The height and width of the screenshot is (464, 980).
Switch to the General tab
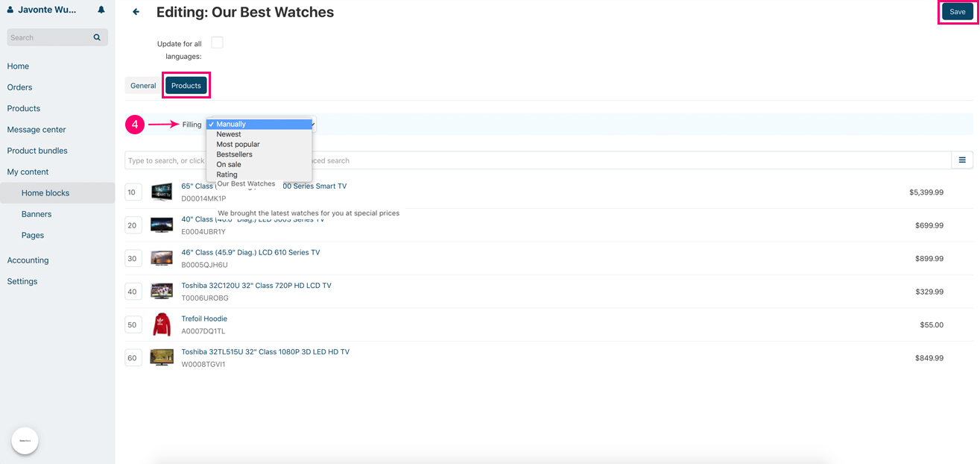(143, 86)
